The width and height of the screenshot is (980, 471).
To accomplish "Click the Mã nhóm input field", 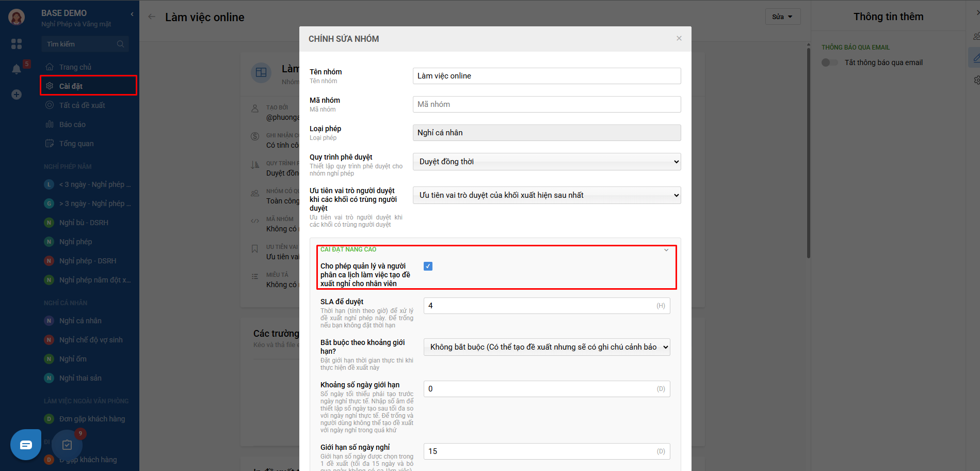I will [547, 104].
